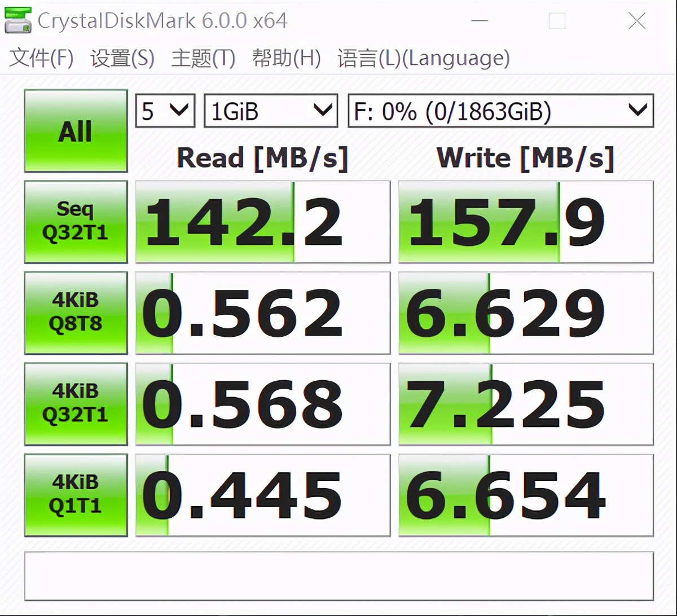Open the 文件(F) menu
This screenshot has width=677, height=616.
click(x=41, y=58)
